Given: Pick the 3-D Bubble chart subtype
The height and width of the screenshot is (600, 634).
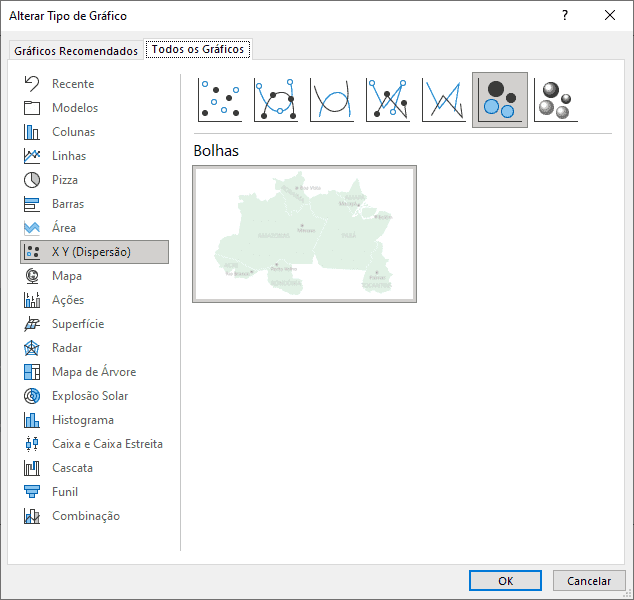Looking at the screenshot, I should (556, 100).
